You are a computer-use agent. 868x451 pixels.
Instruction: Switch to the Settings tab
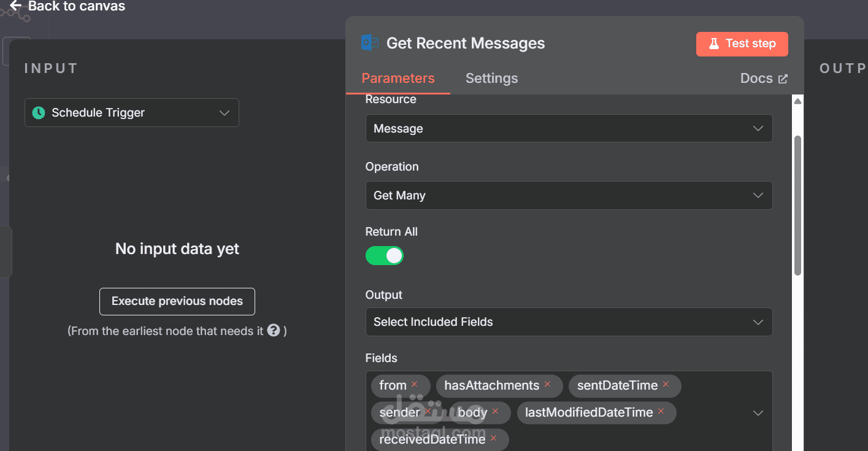(x=491, y=79)
